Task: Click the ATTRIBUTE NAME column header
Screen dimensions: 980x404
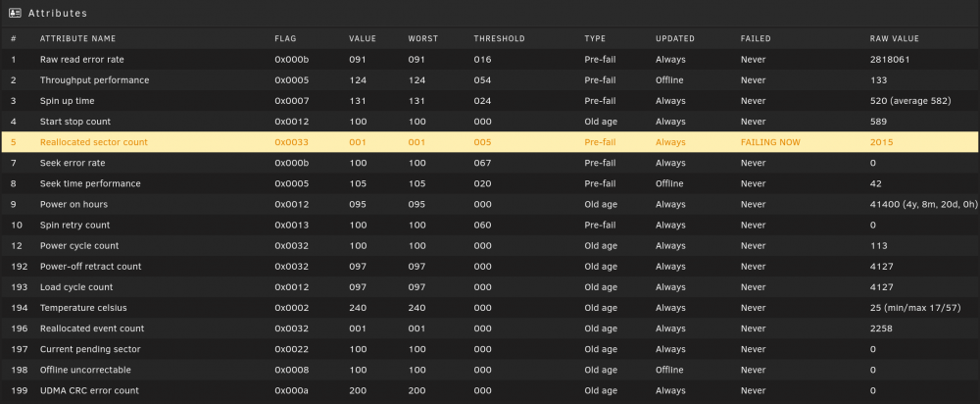Action: point(78,39)
